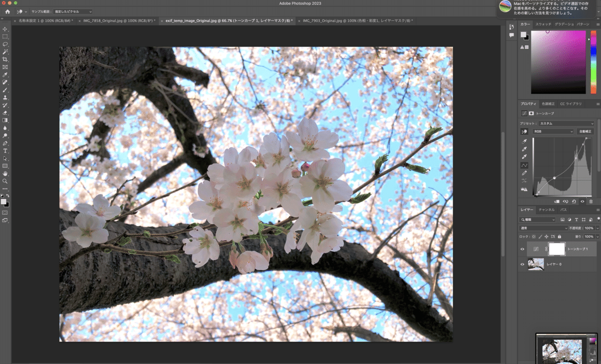601x364 pixels.
Task: Click the foreground color swatch in toolbar
Action: (4, 201)
